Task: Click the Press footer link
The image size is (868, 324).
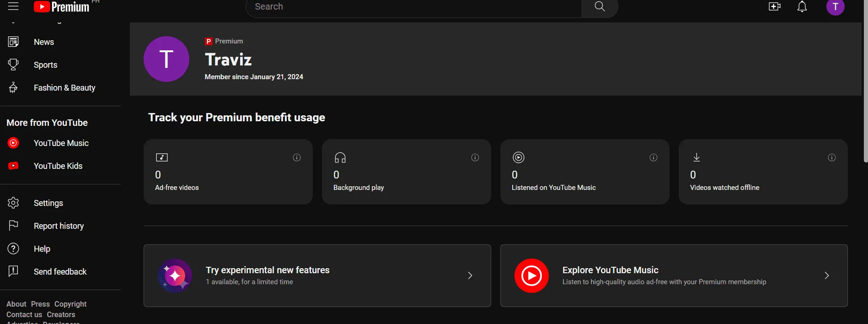Action: click(40, 304)
